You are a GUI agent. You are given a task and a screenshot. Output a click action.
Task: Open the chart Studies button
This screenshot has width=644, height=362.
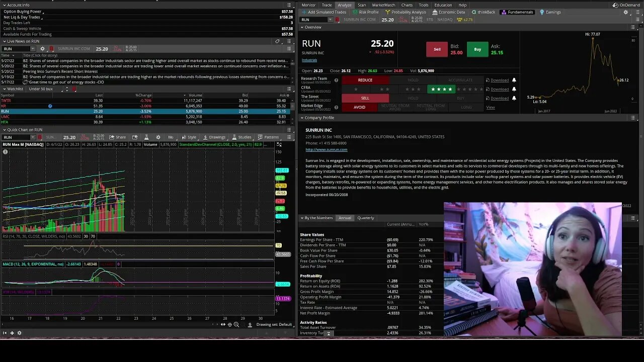pos(242,137)
